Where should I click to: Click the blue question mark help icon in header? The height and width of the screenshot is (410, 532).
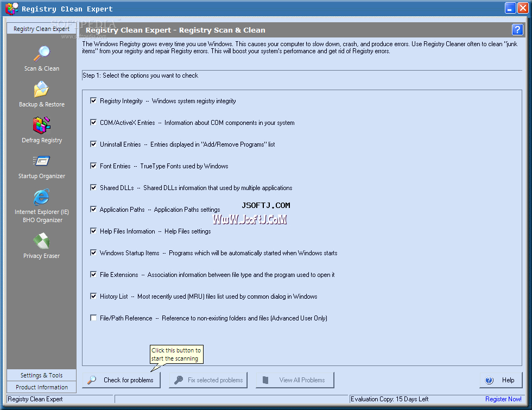coord(517,30)
